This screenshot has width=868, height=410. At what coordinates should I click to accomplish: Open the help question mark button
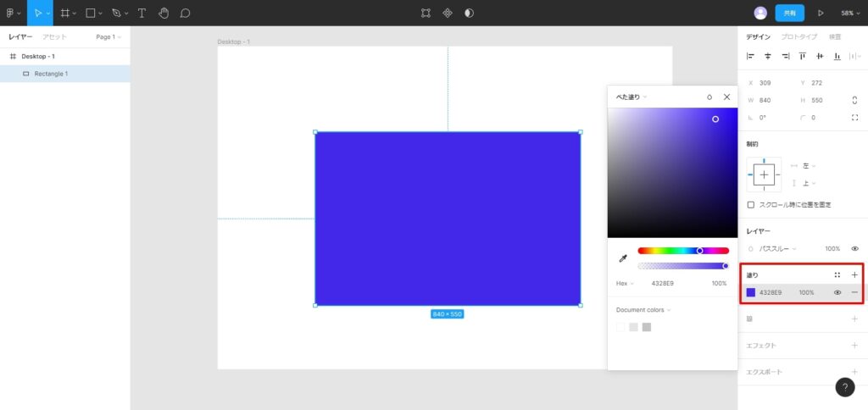coord(845,387)
